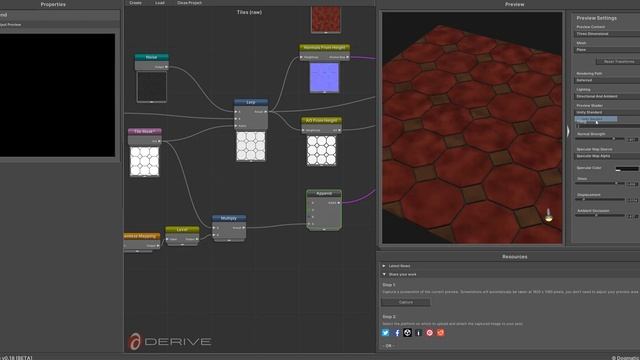
Task: Open the Mesh dropdown showing Plane
Action: point(607,50)
